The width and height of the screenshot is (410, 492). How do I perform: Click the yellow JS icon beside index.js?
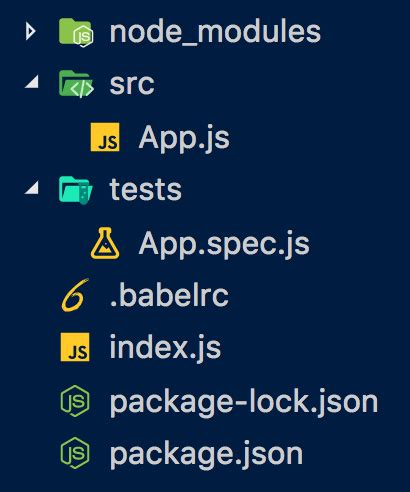[x=75, y=347]
